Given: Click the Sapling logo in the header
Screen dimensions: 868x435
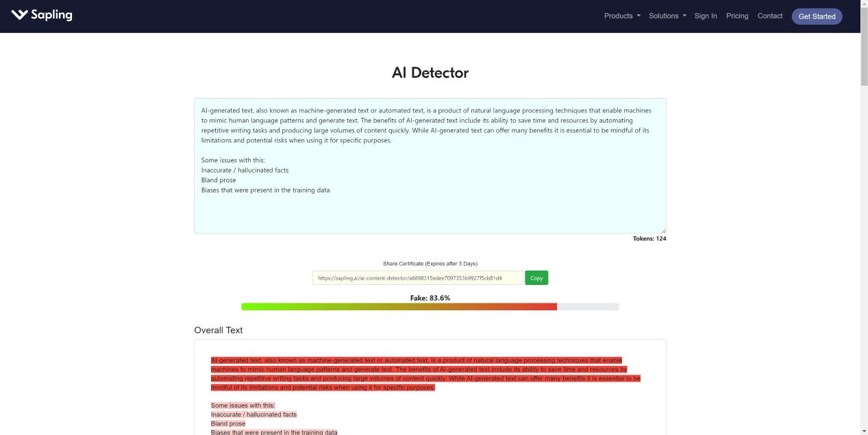Looking at the screenshot, I should 42,15.
